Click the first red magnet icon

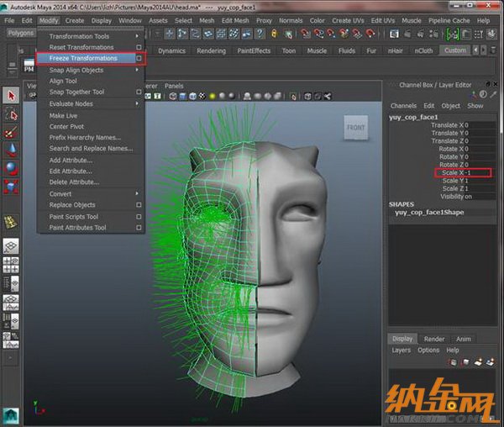[306, 34]
